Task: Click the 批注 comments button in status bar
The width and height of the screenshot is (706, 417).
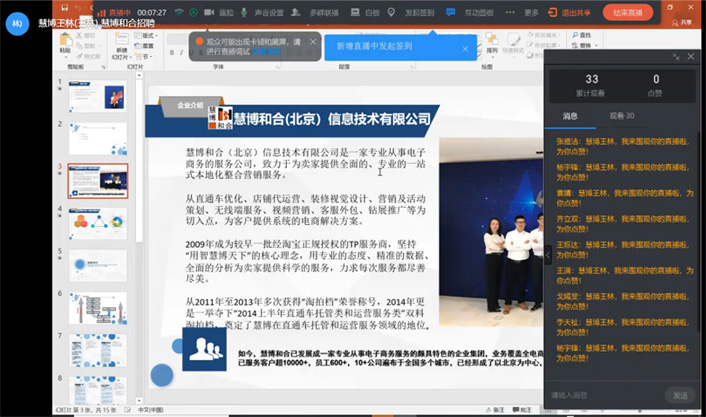Action: click(522, 410)
